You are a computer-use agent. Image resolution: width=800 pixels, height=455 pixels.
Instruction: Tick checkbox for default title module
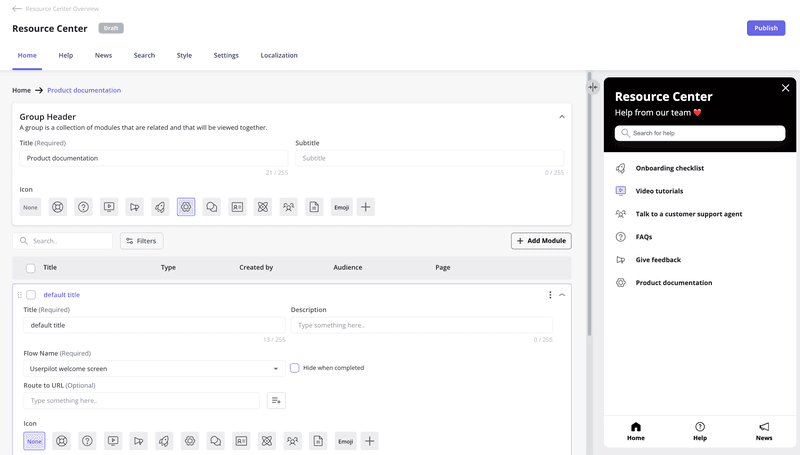click(x=31, y=295)
